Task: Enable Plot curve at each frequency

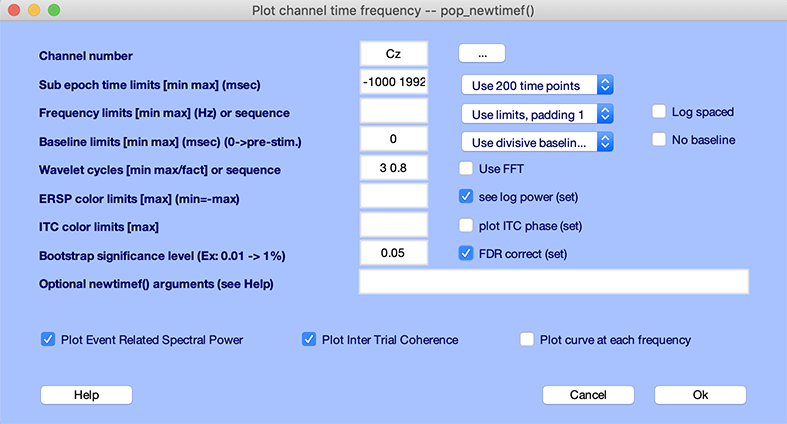Action: pyautogui.click(x=527, y=340)
